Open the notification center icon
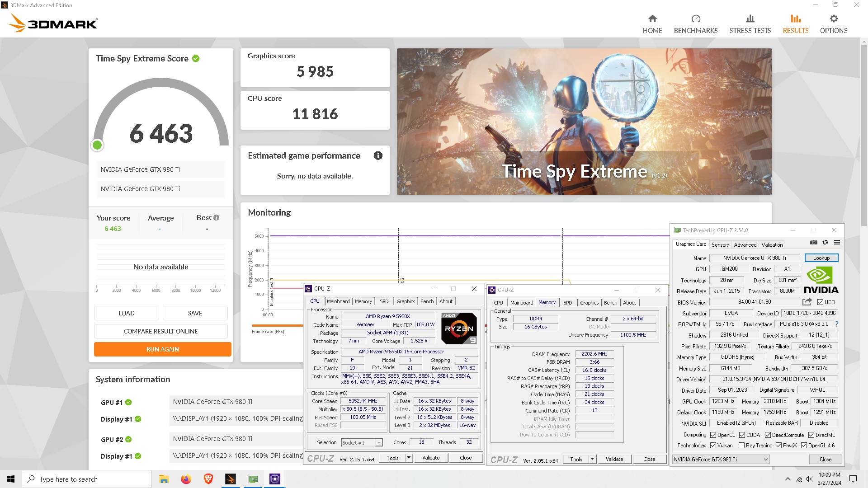The height and width of the screenshot is (488, 868). click(853, 479)
